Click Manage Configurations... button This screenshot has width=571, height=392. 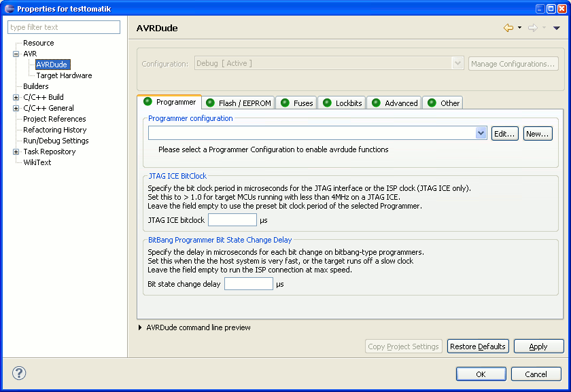513,64
